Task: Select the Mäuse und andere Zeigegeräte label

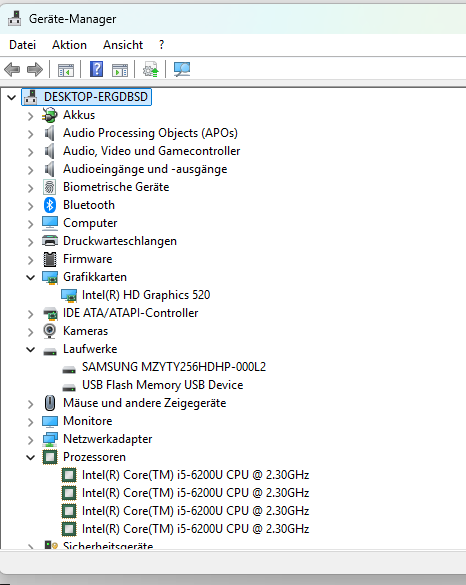Action: point(145,403)
